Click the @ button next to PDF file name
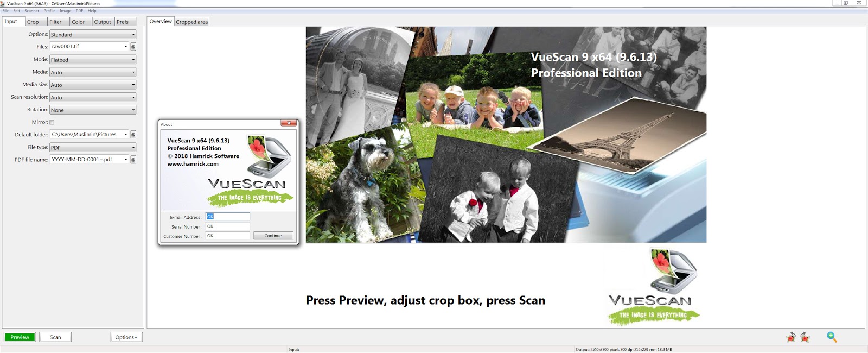 coord(133,160)
